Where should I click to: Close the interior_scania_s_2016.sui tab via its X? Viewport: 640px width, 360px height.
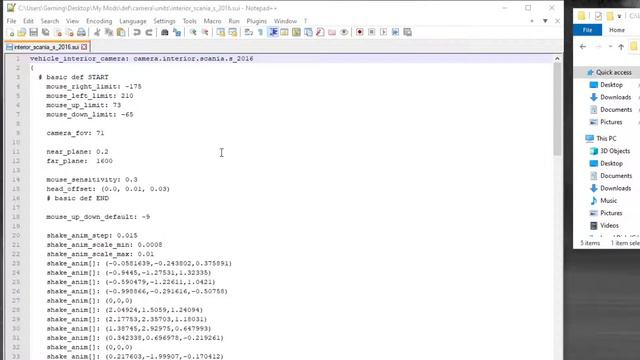[x=84, y=47]
